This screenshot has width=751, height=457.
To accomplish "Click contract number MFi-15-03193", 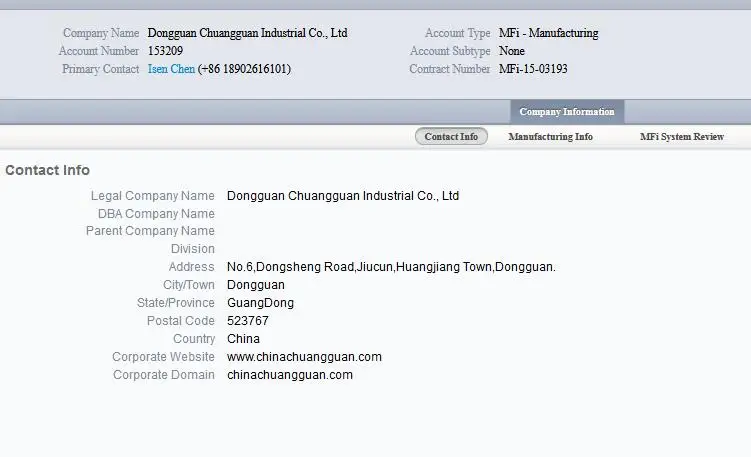I will coord(533,69).
